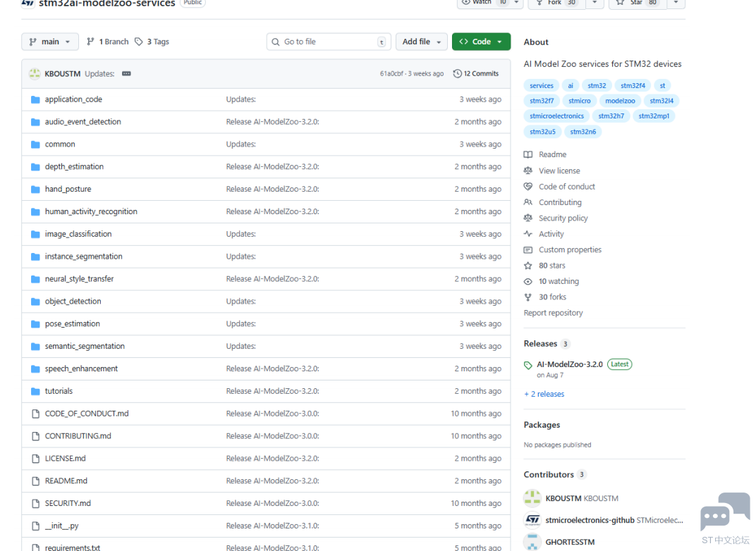The height and width of the screenshot is (551, 756).
Task: Open the Star lists dropdown arrow
Action: click(x=676, y=2)
